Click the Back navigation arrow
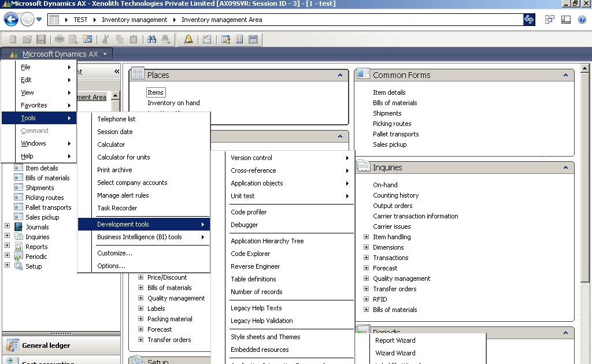The width and height of the screenshot is (592, 364). tap(10, 19)
